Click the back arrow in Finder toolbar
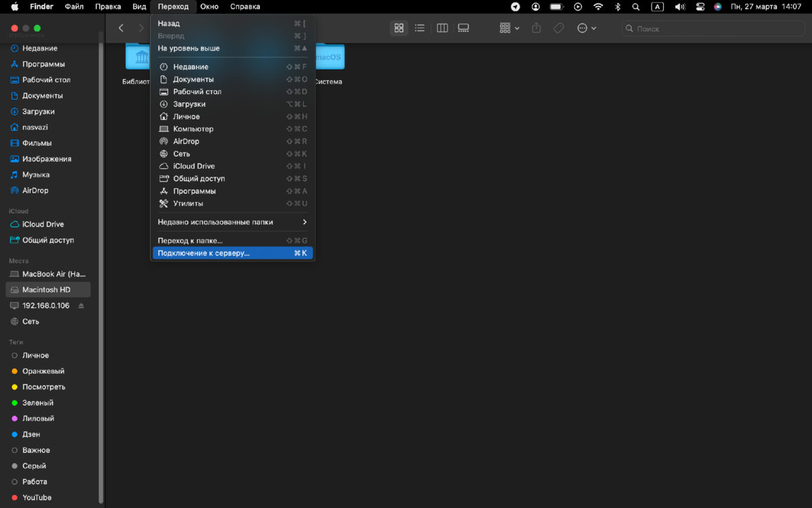Image resolution: width=812 pixels, height=508 pixels. pyautogui.click(x=121, y=28)
